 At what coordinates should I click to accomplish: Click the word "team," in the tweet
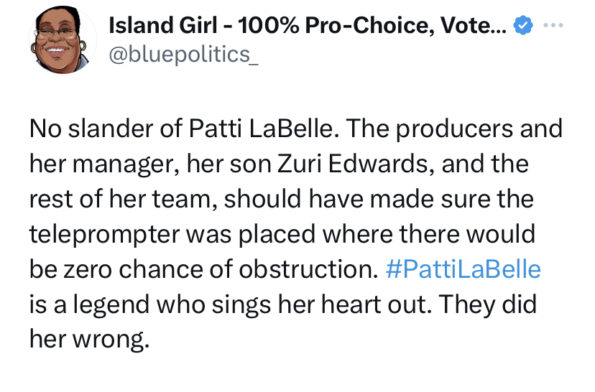pos(185,200)
